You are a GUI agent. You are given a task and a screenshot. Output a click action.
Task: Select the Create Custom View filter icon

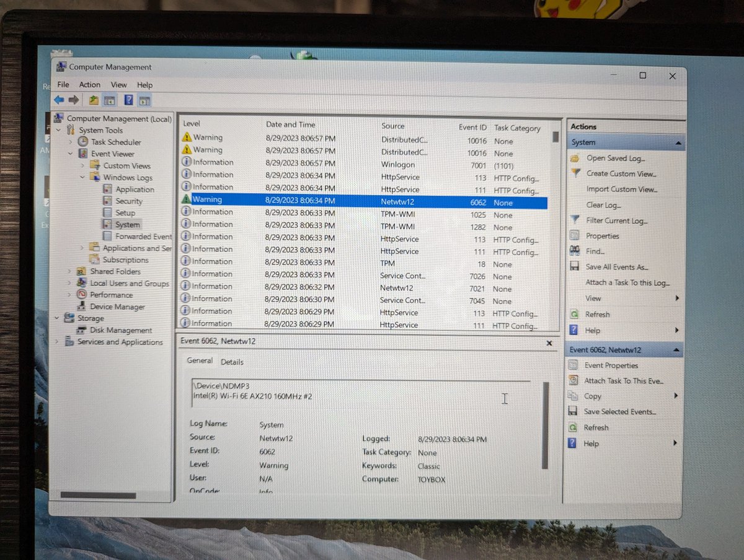point(575,173)
